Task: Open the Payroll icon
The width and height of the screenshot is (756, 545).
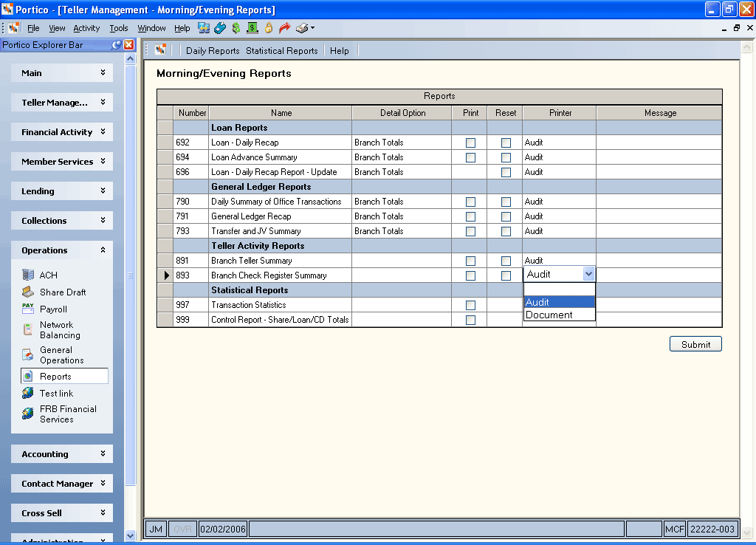Action: point(29,309)
